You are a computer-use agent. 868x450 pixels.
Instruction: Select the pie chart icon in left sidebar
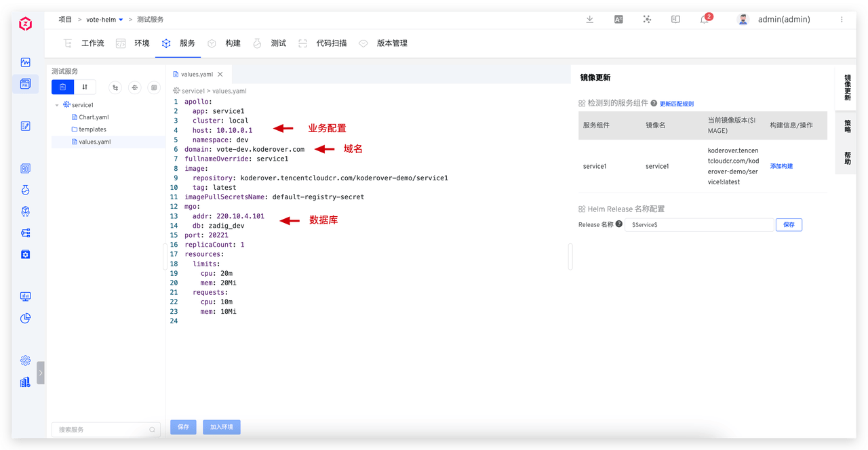tap(25, 318)
